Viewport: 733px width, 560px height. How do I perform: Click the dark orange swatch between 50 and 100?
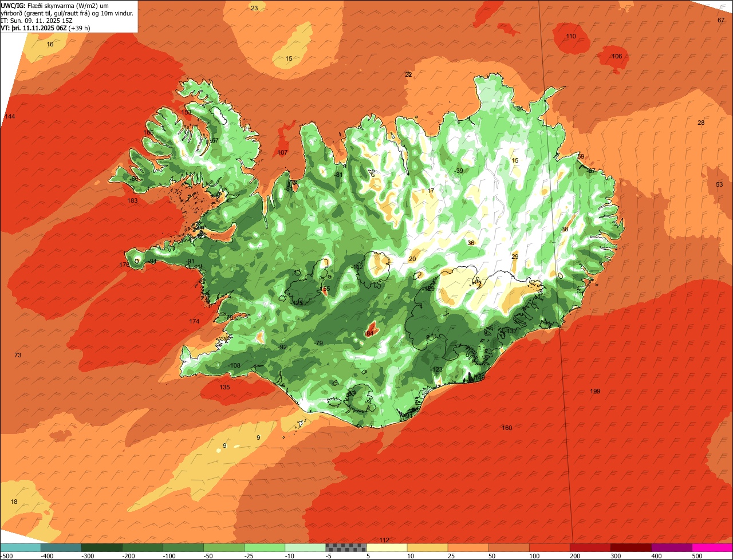point(509,547)
